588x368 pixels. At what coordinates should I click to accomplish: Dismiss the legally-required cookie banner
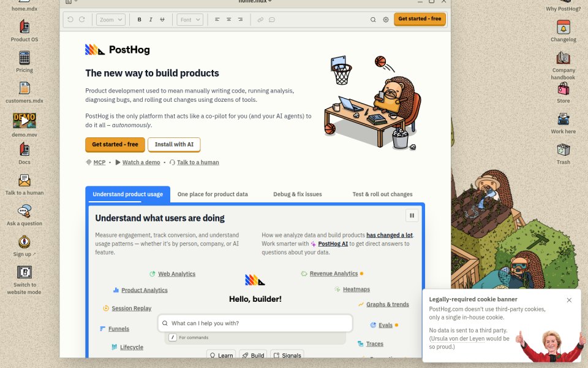pos(569,300)
